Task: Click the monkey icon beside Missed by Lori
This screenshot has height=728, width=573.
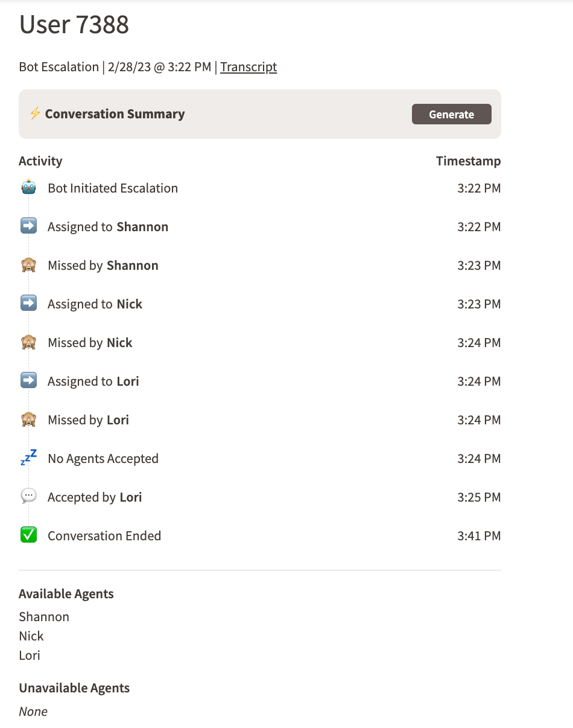Action: (x=28, y=420)
